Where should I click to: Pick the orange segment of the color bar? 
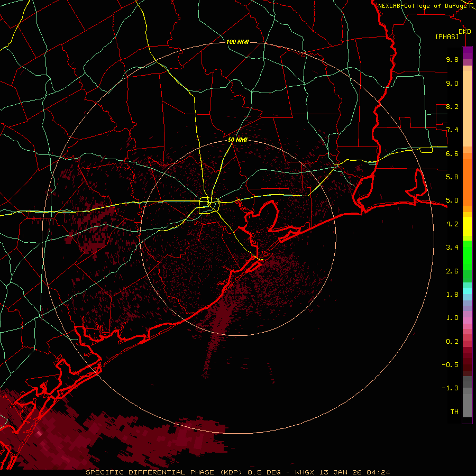pyautogui.click(x=467, y=182)
